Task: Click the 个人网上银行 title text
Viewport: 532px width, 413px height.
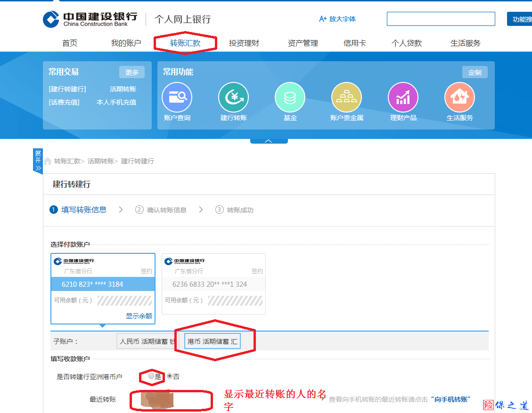Action: tap(183, 19)
